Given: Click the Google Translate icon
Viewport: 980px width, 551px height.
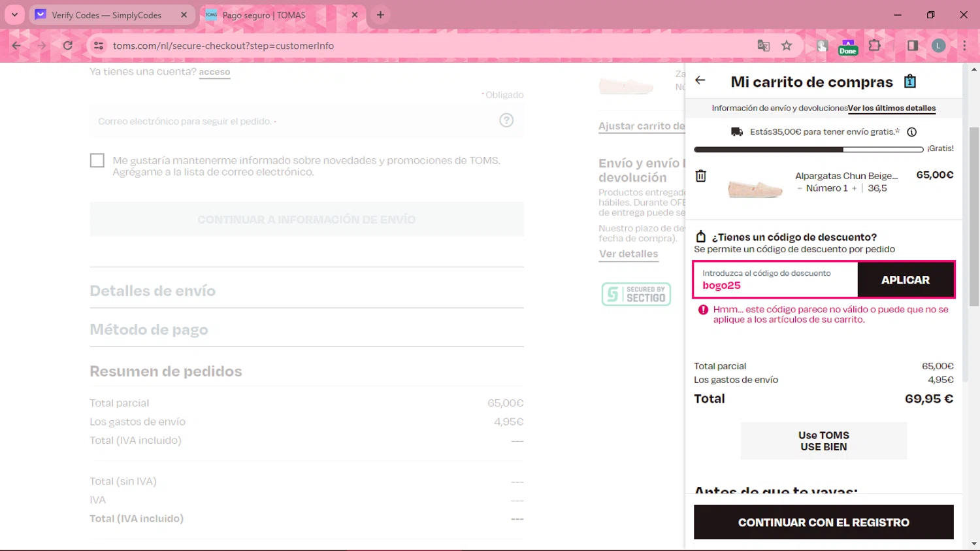Looking at the screenshot, I should pyautogui.click(x=763, y=46).
